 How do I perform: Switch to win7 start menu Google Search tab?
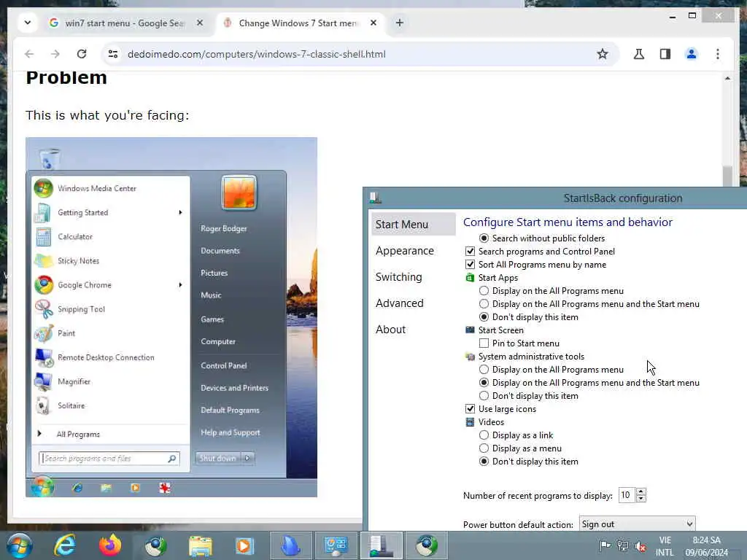pyautogui.click(x=126, y=23)
